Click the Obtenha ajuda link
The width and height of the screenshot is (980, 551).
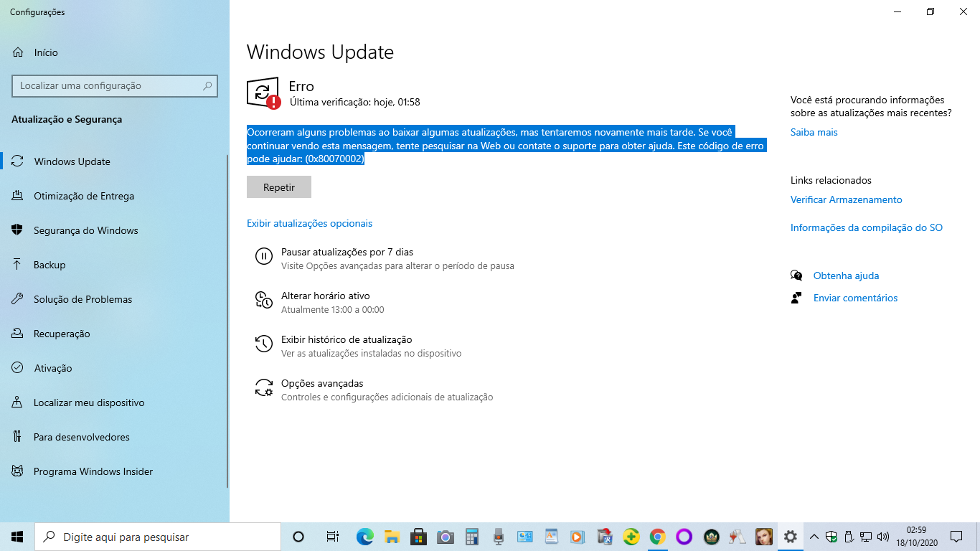click(x=846, y=275)
